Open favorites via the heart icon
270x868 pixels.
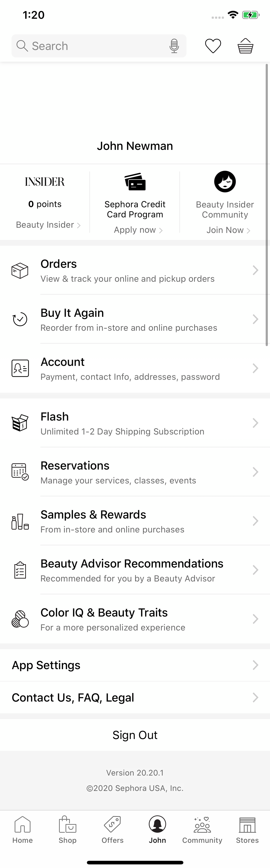pyautogui.click(x=213, y=45)
